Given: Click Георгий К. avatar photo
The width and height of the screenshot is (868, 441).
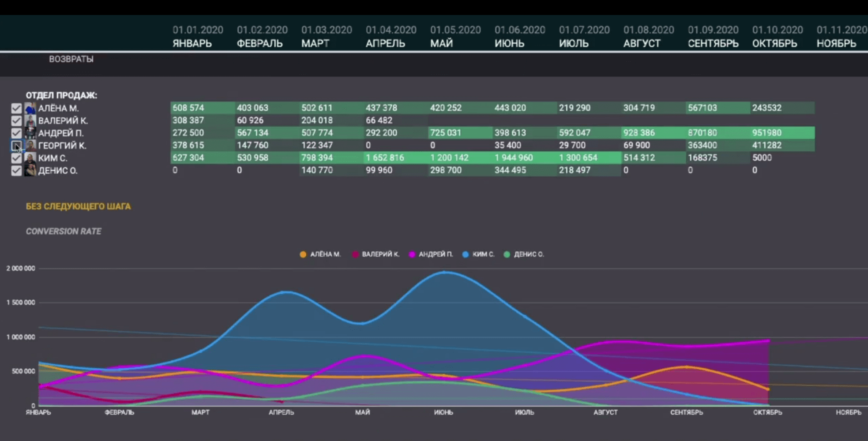Looking at the screenshot, I should [30, 145].
